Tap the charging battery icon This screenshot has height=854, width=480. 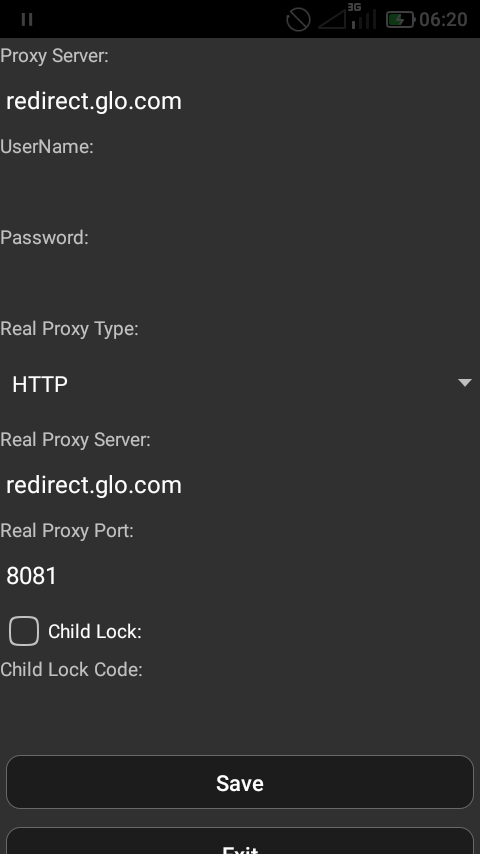click(x=400, y=20)
